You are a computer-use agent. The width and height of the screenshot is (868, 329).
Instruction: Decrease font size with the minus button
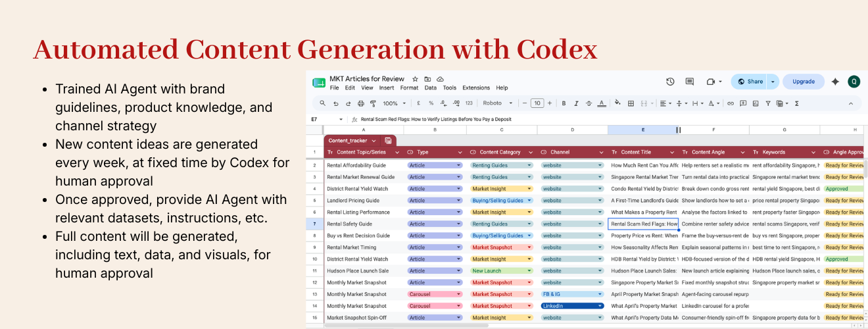(524, 103)
